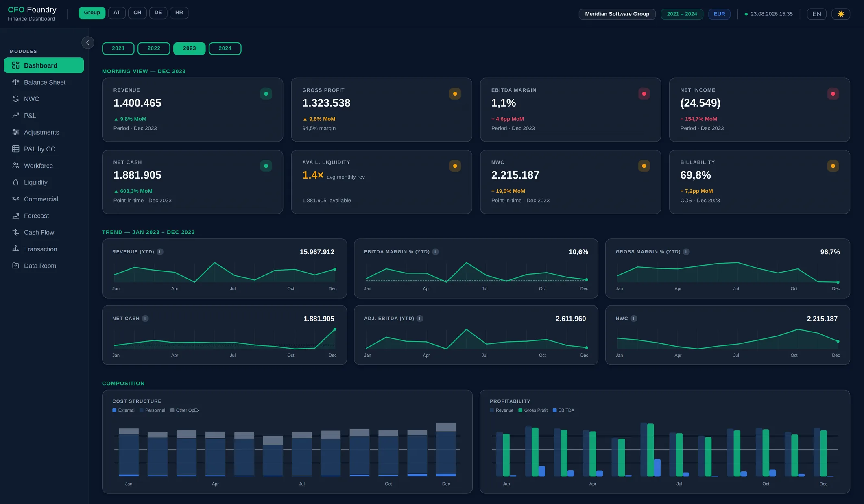This screenshot has height=504, width=864.
Task: Click the Data Room folder icon
Action: [x=15, y=266]
